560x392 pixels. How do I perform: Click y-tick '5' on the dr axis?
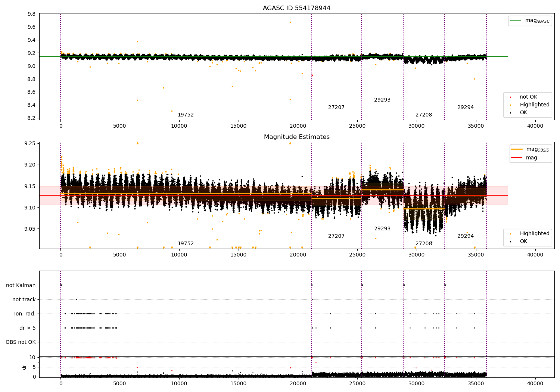pos(34,367)
